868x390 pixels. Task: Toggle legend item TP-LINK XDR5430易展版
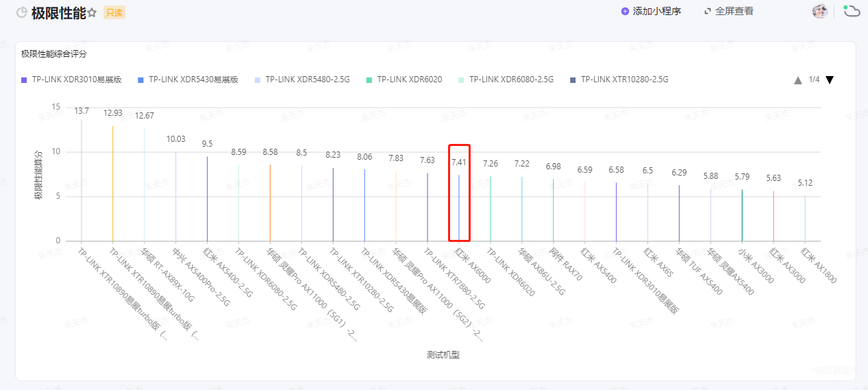click(188, 80)
